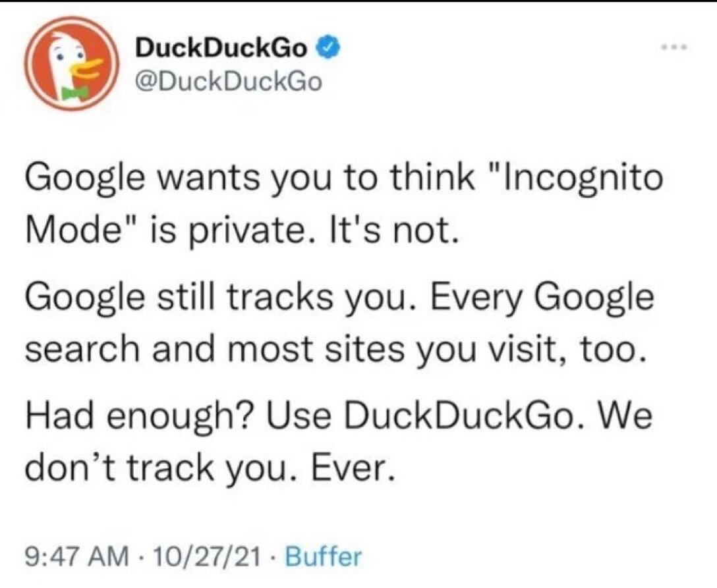Image resolution: width=717 pixels, height=588 pixels.
Task: Click the "search and most sites" line
Action: pyautogui.click(x=216, y=350)
